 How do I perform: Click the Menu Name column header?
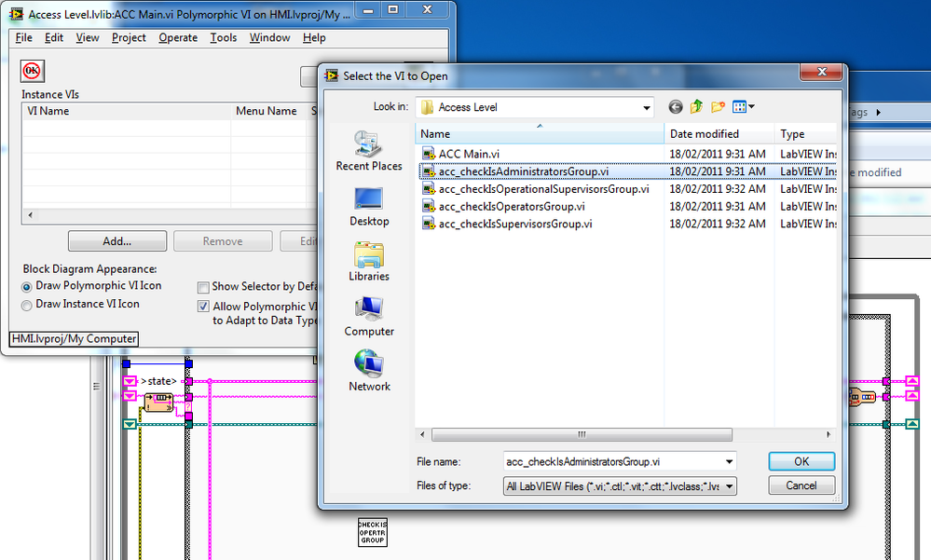click(268, 111)
